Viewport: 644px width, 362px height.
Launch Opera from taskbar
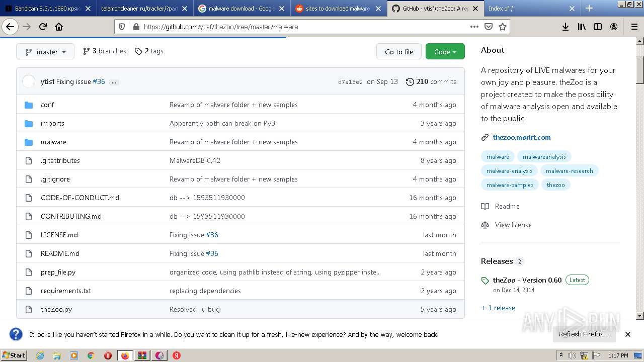tap(108, 355)
